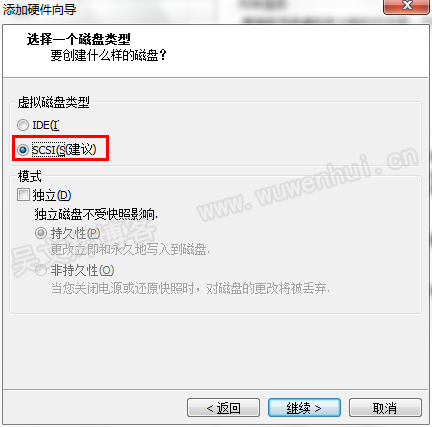
Task: Click the 模式 group box label
Action: (x=30, y=176)
